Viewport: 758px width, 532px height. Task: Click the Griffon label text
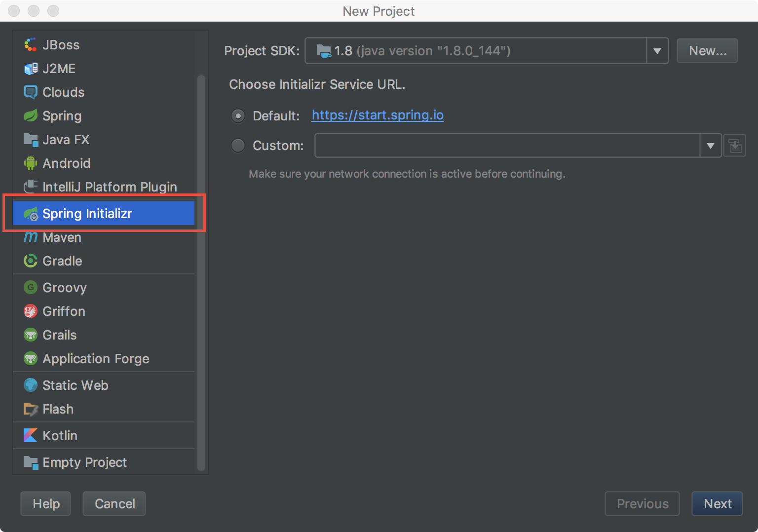tap(64, 311)
